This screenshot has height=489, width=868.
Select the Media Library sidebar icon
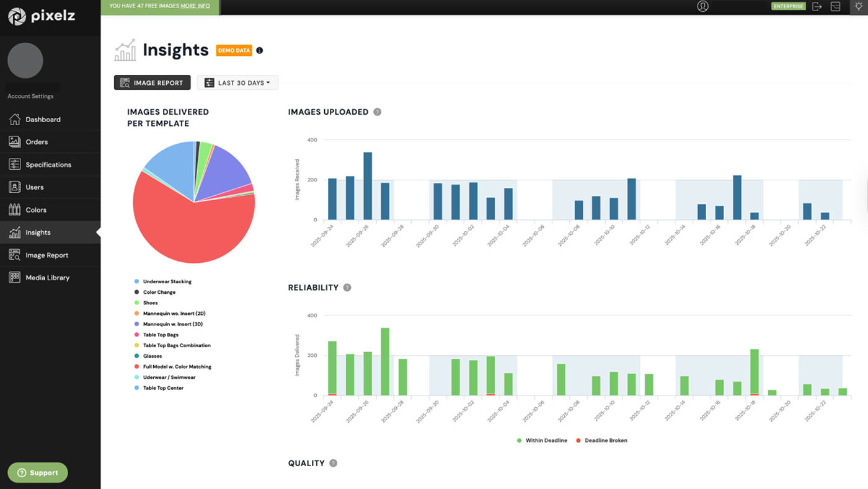15,278
